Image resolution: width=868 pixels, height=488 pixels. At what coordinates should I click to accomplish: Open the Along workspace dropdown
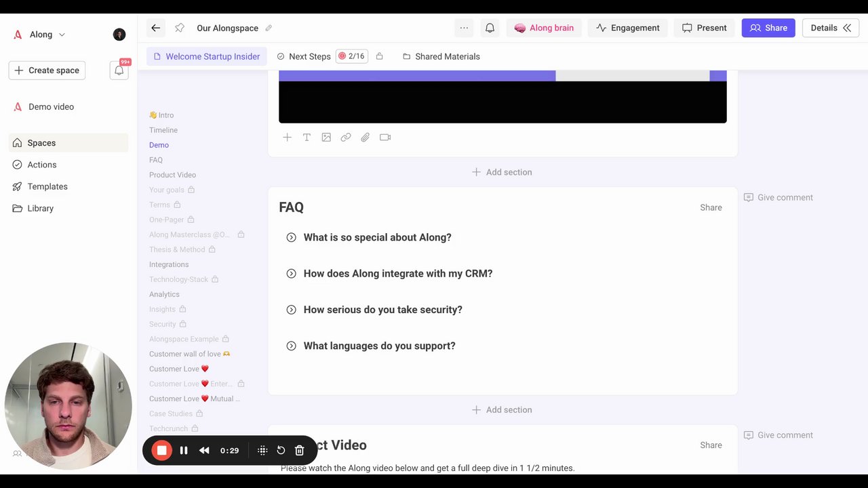click(x=47, y=35)
